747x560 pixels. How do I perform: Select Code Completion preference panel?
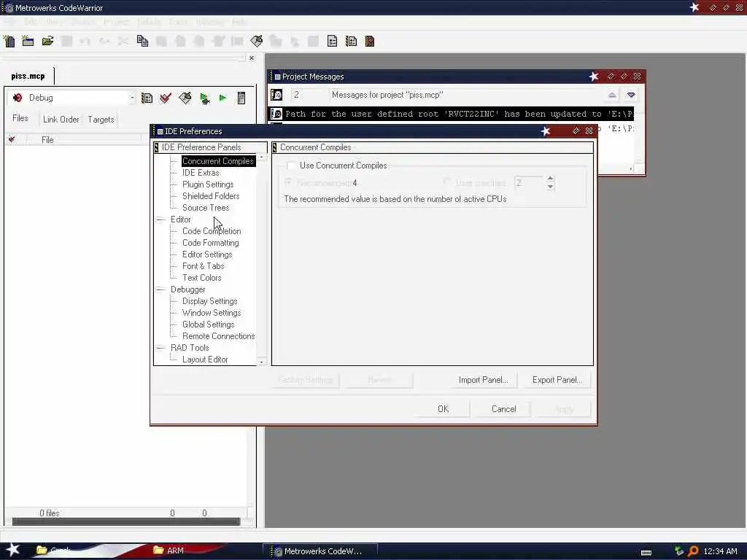pyautogui.click(x=212, y=231)
